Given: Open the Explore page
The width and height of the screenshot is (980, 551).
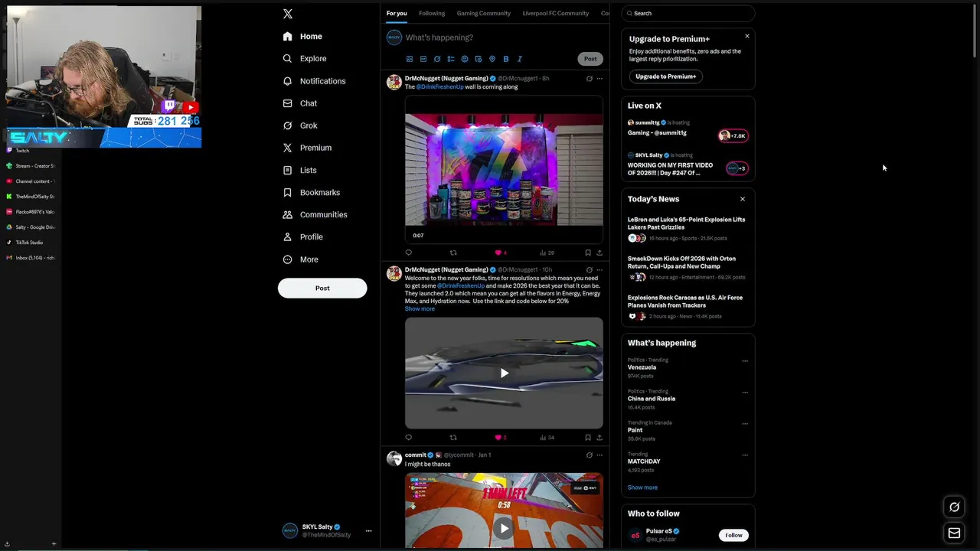Looking at the screenshot, I should click(x=305, y=58).
